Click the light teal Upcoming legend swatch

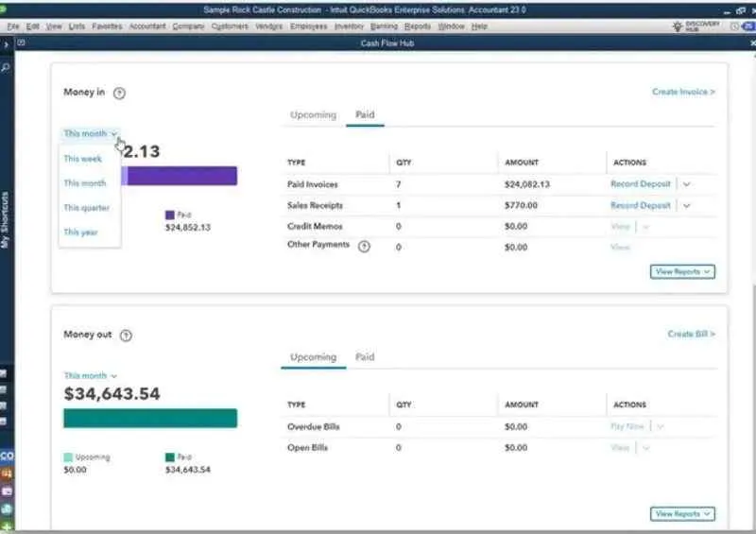coord(68,457)
